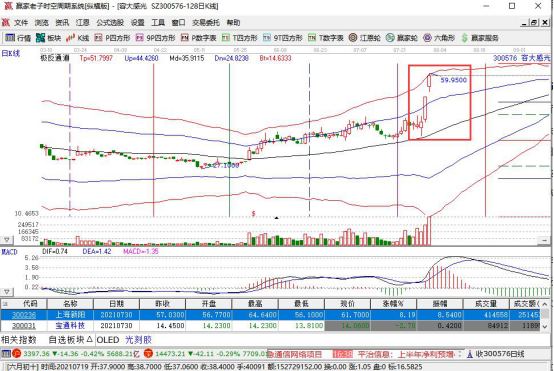The width and height of the screenshot is (554, 371).
Task: Sort by the 代码 column header
Action: [x=29, y=304]
